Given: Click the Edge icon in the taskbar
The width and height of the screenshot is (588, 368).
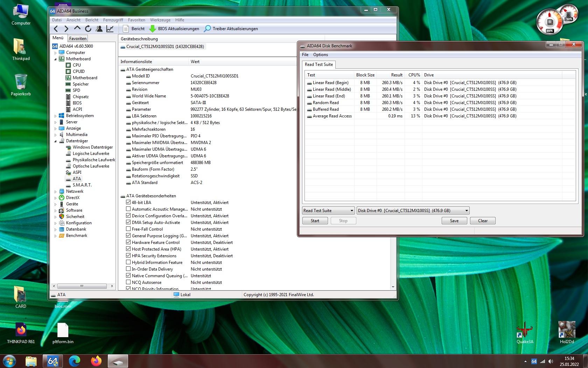Looking at the screenshot, I should [75, 361].
